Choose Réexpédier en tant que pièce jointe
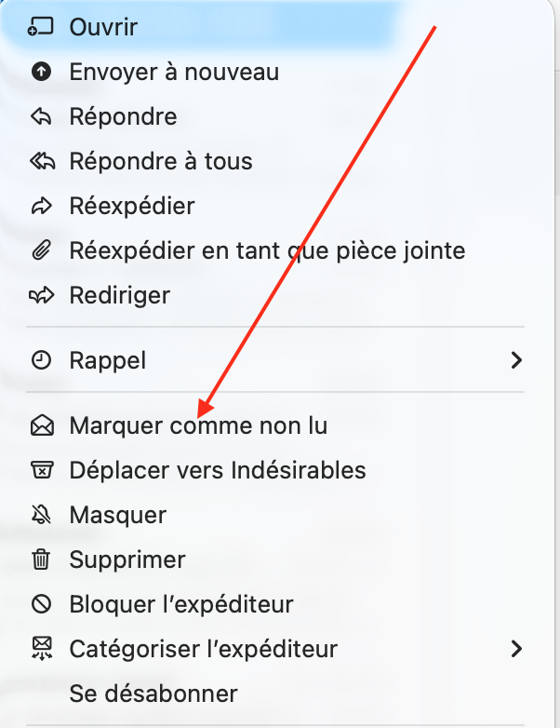The image size is (560, 728). click(x=267, y=250)
